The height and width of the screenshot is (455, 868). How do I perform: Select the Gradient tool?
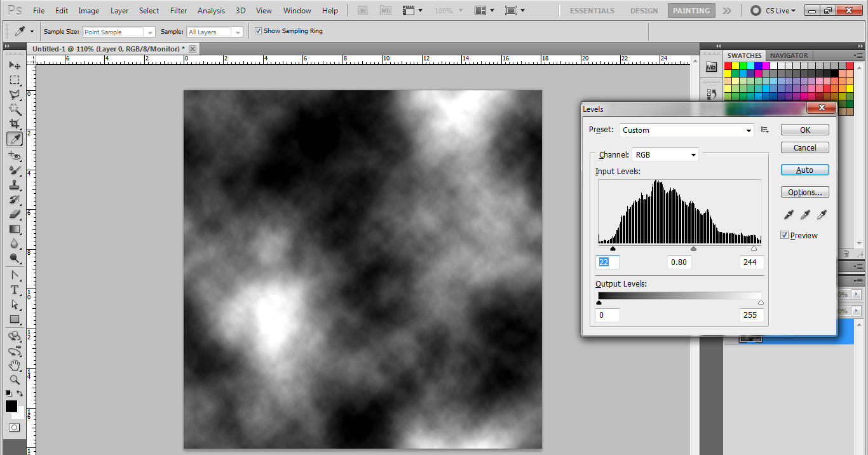tap(14, 229)
